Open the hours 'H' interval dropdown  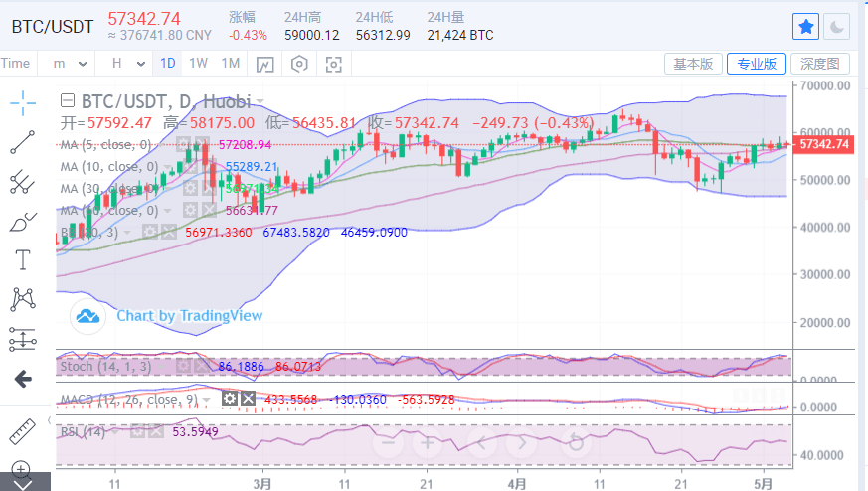point(127,64)
